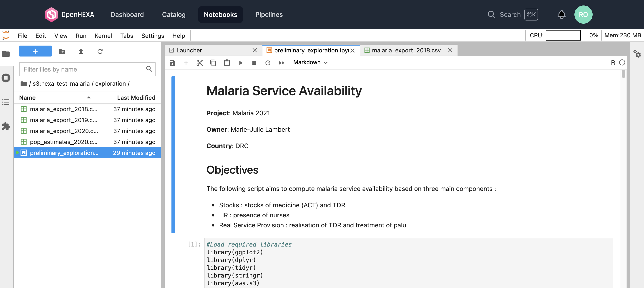Screen dimensions: 644x288
Task: Save the notebook with the floppy disk icon
Action: [172, 63]
